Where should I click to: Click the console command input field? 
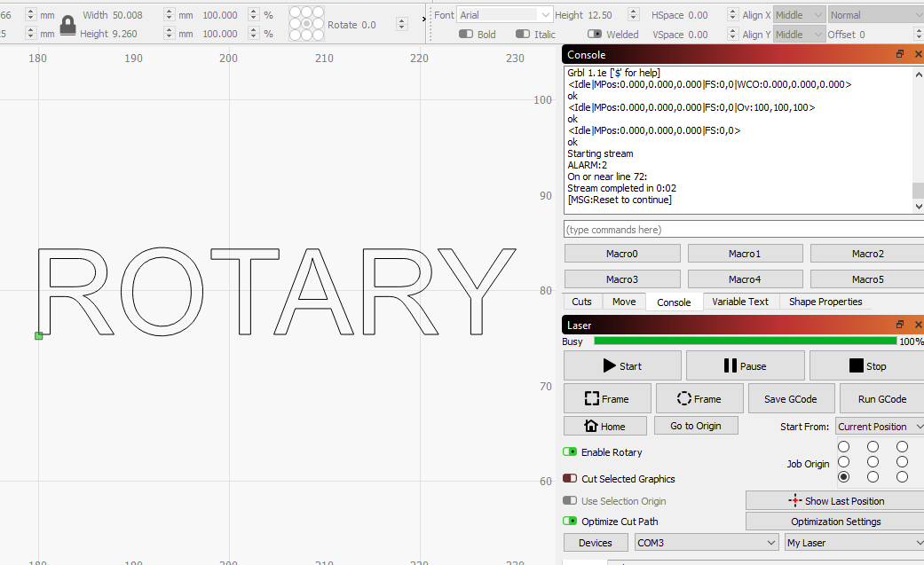tap(744, 229)
